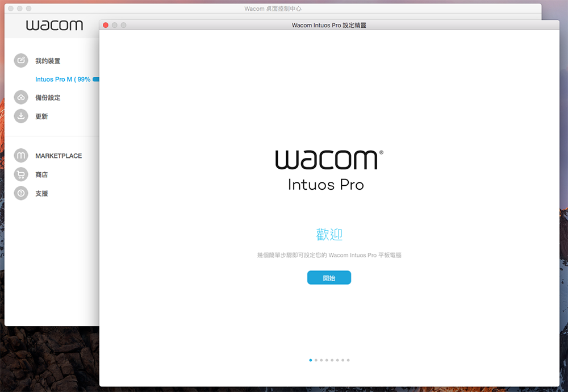Click the 我的裝置 tablet icon
This screenshot has height=392, width=568.
point(21,60)
